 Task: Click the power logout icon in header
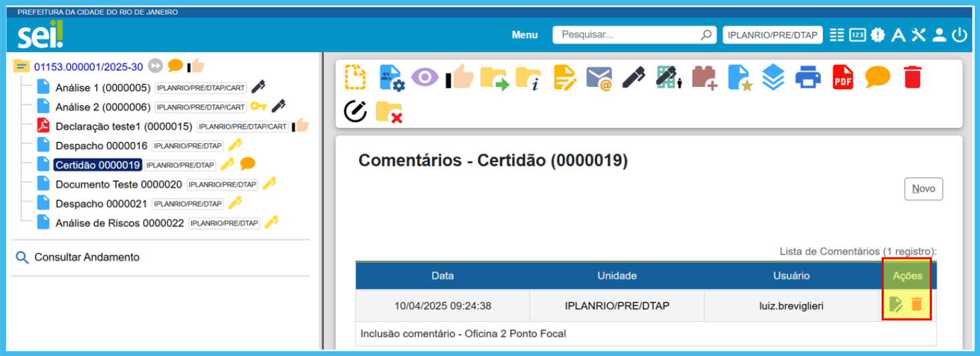[x=960, y=35]
